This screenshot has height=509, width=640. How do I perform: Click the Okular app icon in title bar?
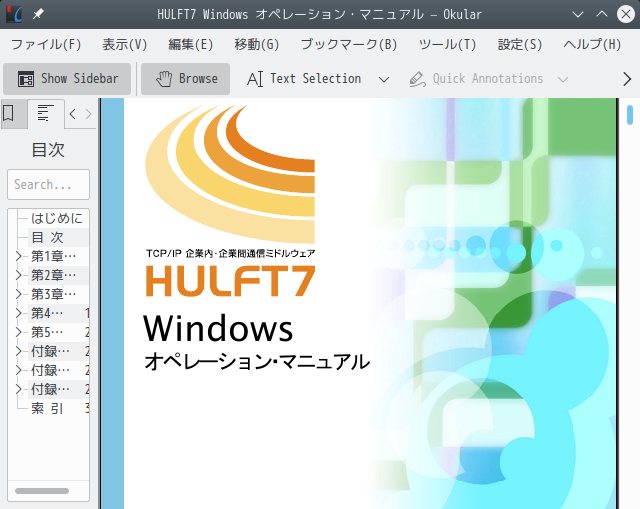(14, 14)
